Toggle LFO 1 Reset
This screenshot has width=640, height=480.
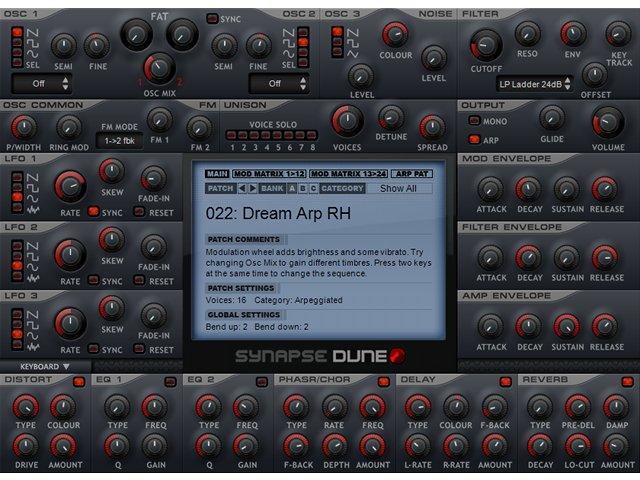point(140,211)
